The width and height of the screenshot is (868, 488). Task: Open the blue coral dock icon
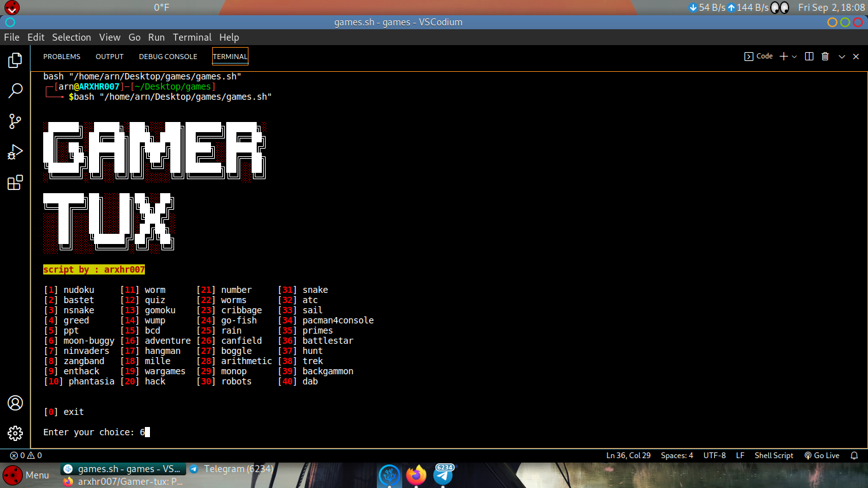pyautogui.click(x=390, y=475)
